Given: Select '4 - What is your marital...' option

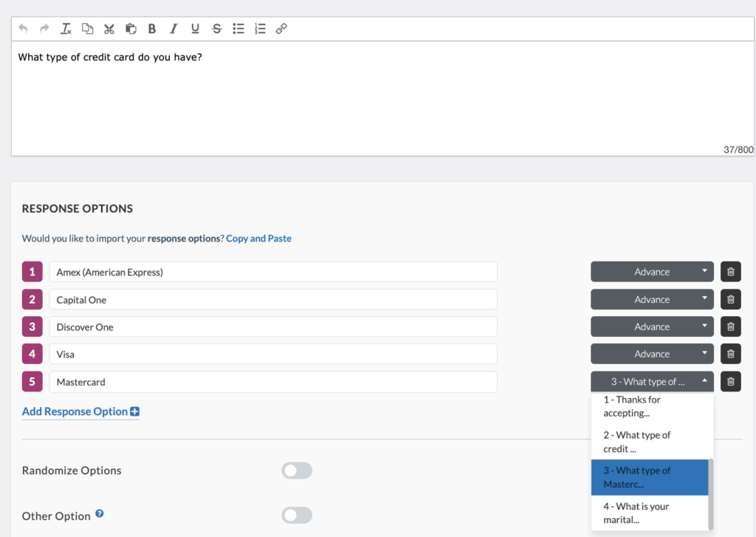Looking at the screenshot, I should tap(650, 513).
